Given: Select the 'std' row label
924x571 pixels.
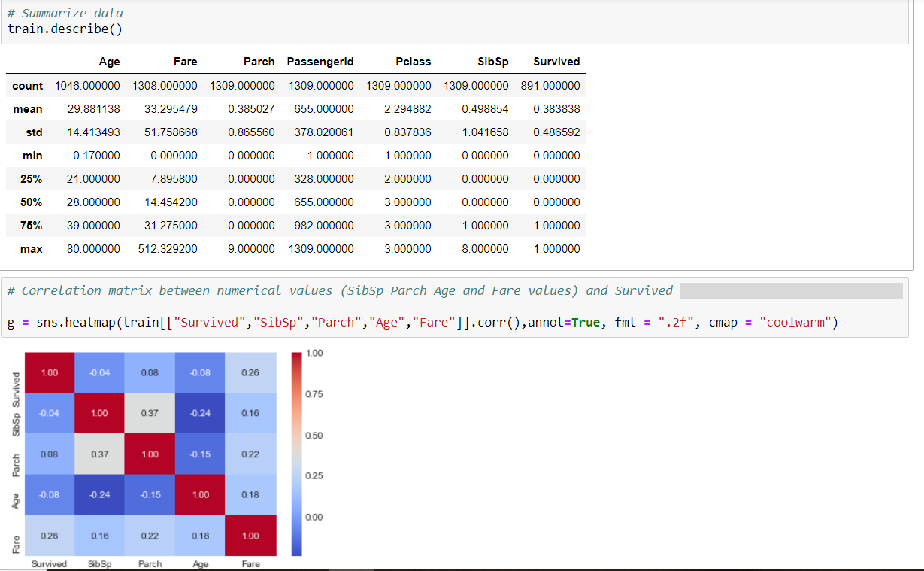Looking at the screenshot, I should click(34, 132).
